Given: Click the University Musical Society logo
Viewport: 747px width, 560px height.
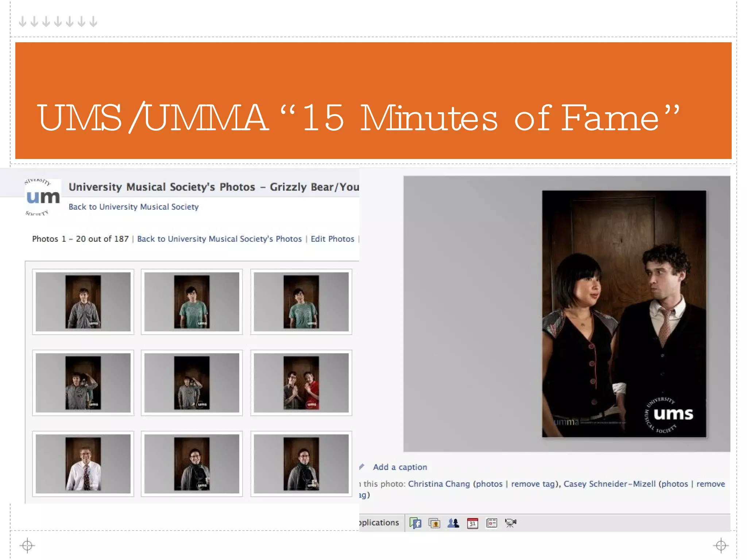Looking at the screenshot, I should (x=42, y=197).
